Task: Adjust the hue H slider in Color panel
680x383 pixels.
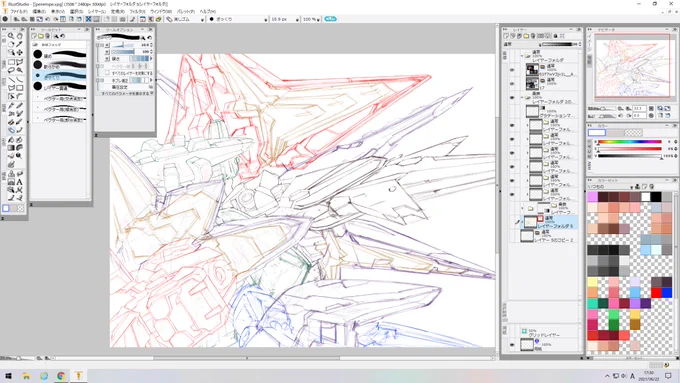Action: click(630, 142)
